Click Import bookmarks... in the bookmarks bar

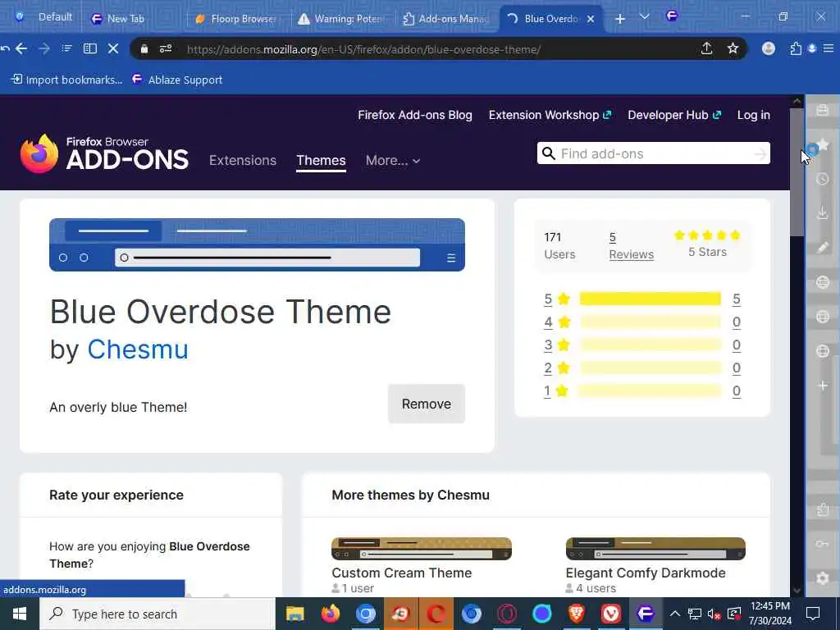pos(67,80)
